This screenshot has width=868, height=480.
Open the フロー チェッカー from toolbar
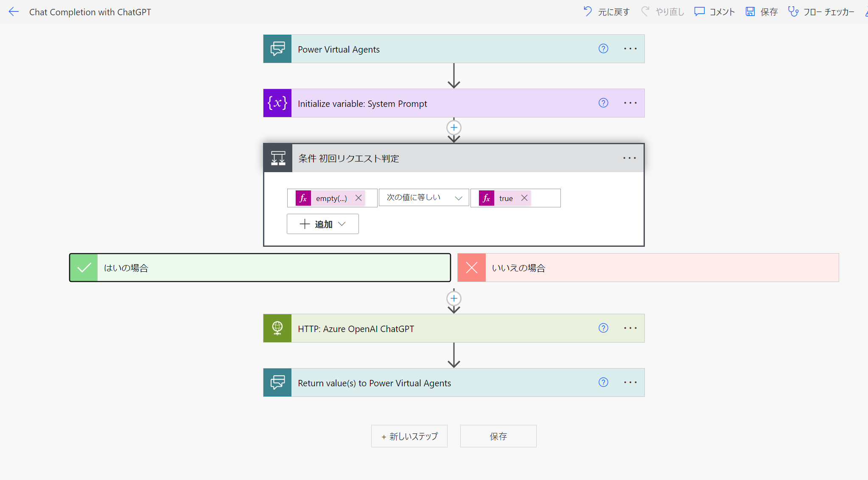[821, 12]
